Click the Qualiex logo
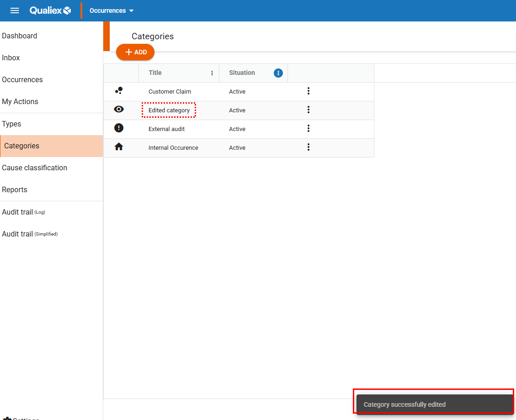Viewport: 516px width, 420px height. coord(50,10)
